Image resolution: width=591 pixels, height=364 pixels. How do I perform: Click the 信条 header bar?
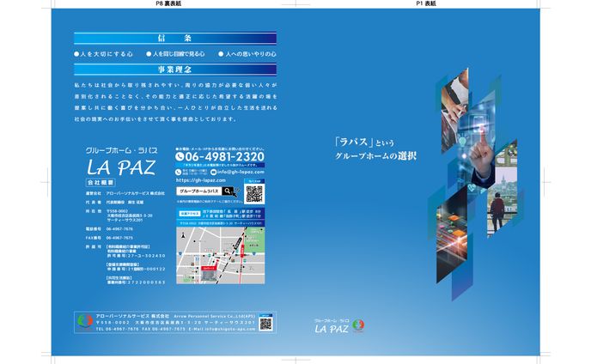coord(175,38)
